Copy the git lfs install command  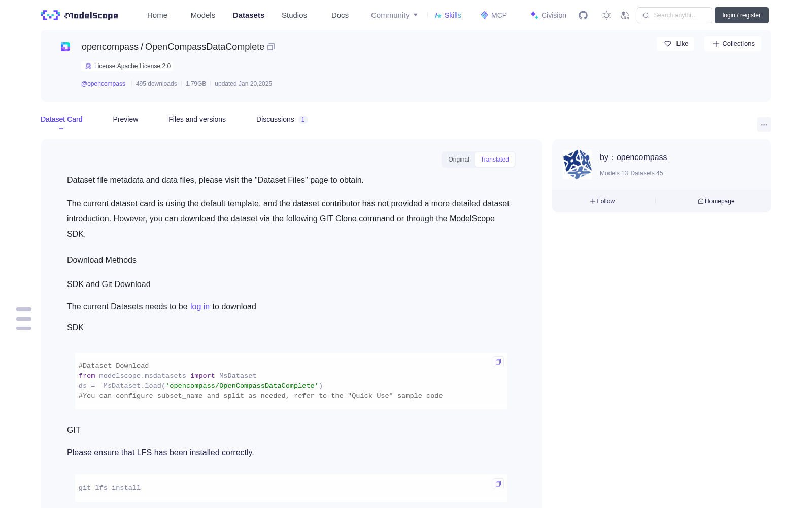click(498, 484)
